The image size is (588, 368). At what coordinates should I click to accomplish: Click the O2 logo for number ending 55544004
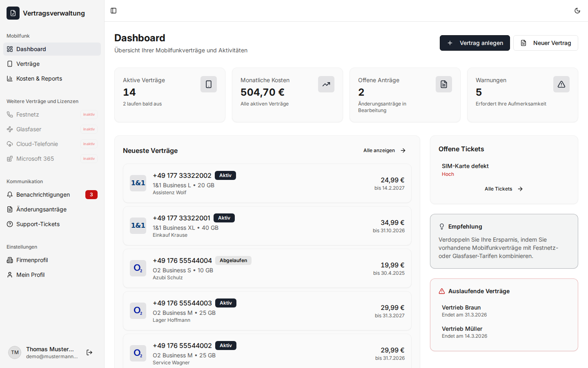point(138,268)
